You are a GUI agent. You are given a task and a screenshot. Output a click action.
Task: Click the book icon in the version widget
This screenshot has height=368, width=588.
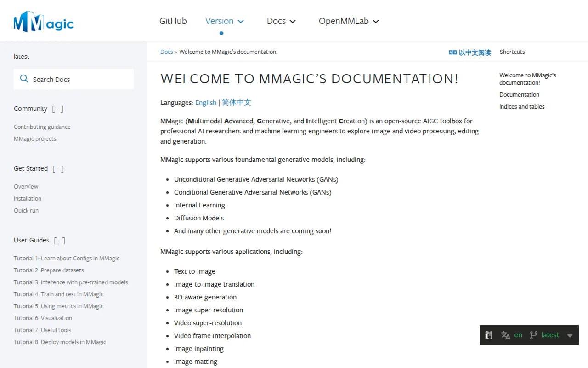(489, 335)
